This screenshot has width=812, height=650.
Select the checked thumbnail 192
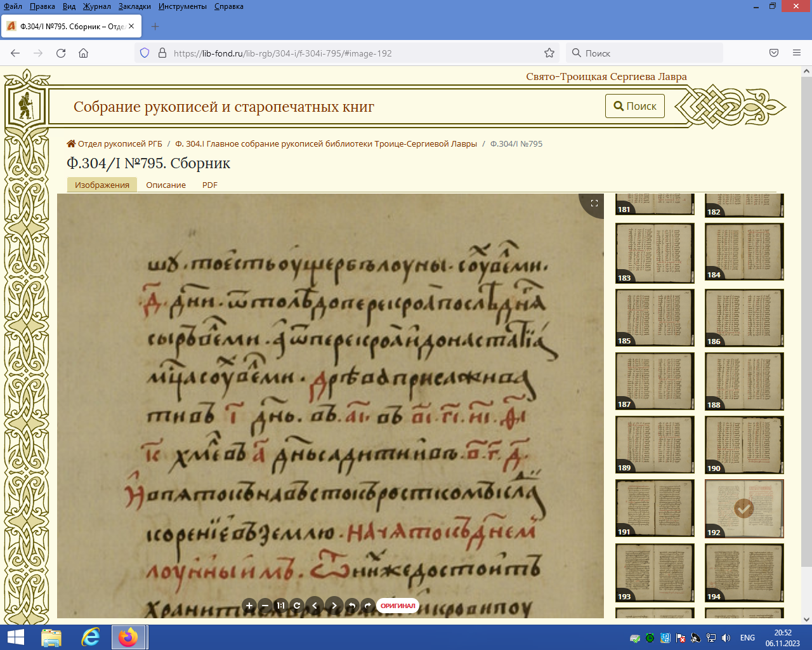tap(744, 509)
